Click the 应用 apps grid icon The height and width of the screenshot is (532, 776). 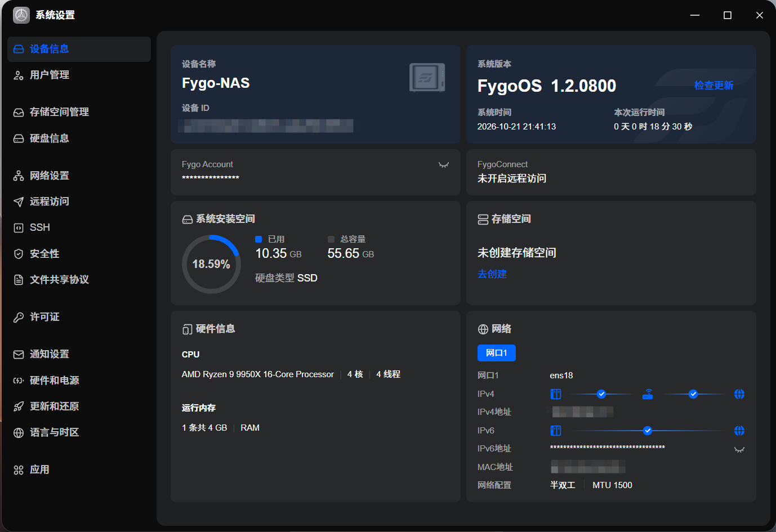[x=19, y=470]
